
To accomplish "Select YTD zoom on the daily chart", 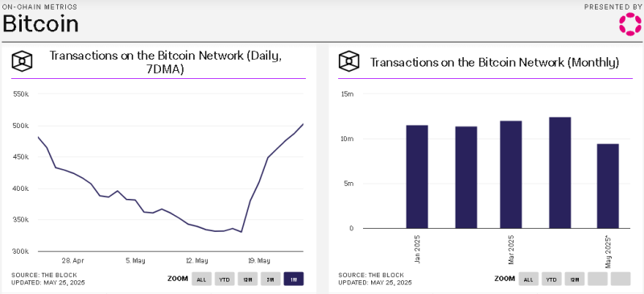I will (225, 280).
